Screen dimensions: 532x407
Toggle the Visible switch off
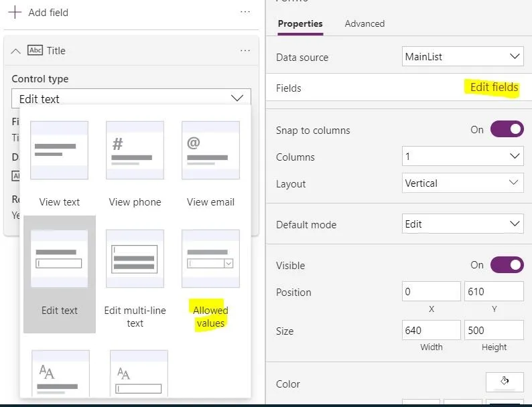click(507, 265)
